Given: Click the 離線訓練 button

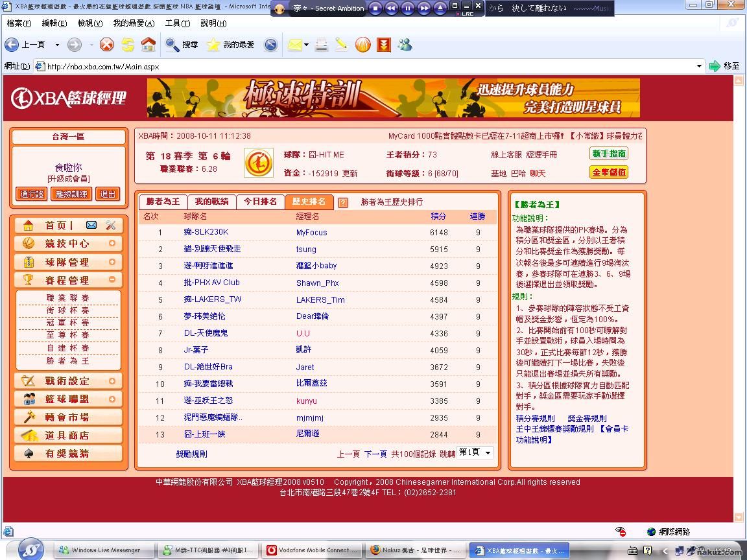Looking at the screenshot, I should tap(71, 194).
